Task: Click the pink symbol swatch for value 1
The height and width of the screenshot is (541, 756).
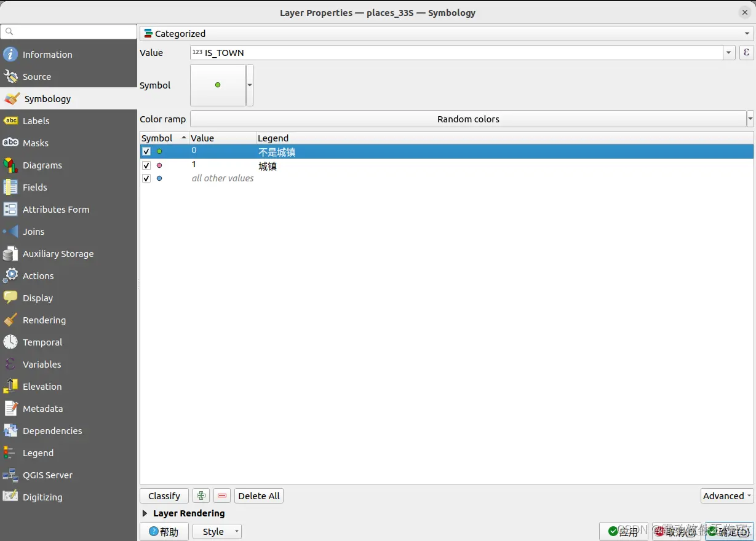Action: click(x=159, y=165)
